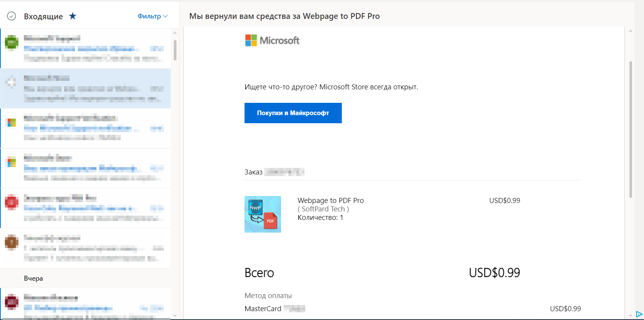Viewport: 644px width, 320px height.
Task: Click the Метод оплаты label
Action: 268,296
